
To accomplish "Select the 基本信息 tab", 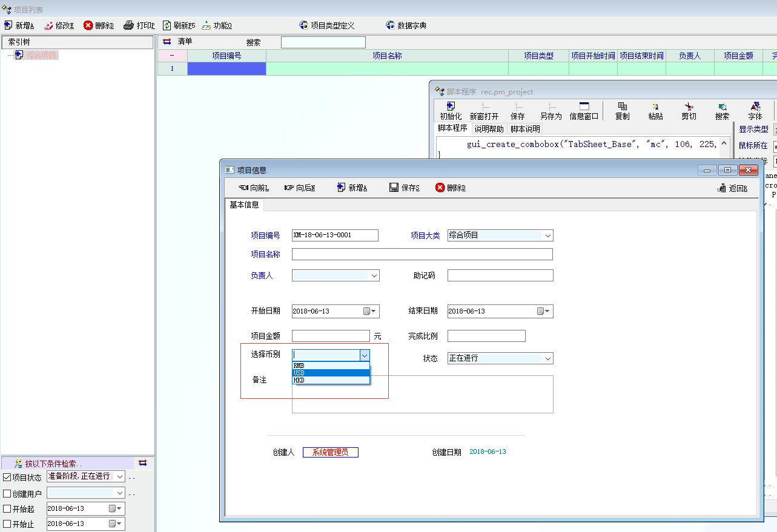I will tap(245, 205).
